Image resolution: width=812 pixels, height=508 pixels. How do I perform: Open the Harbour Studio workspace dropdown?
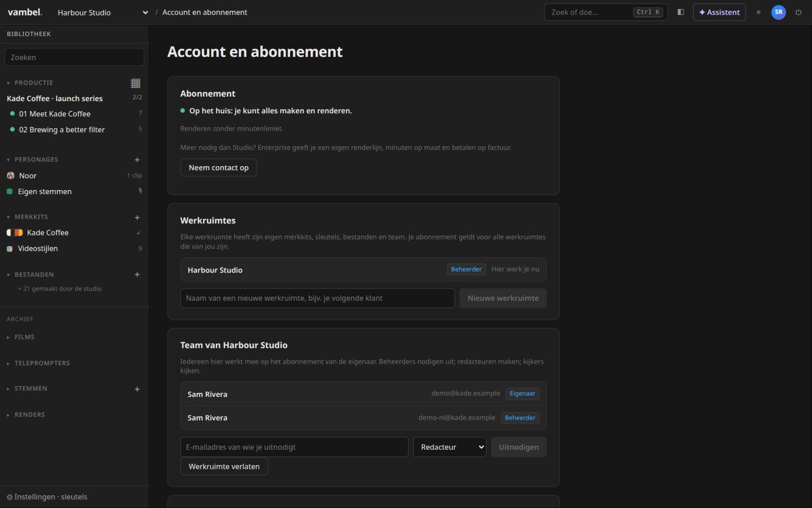click(x=102, y=13)
